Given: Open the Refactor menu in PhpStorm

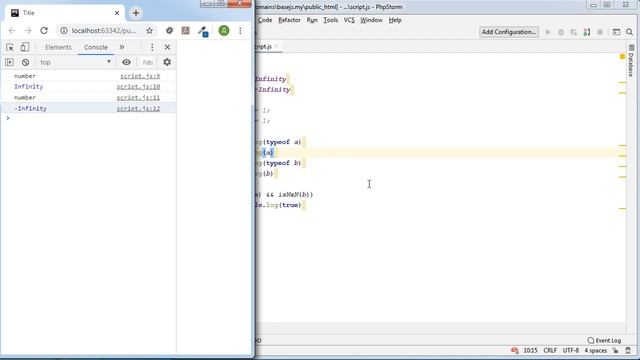Looking at the screenshot, I should [x=289, y=20].
